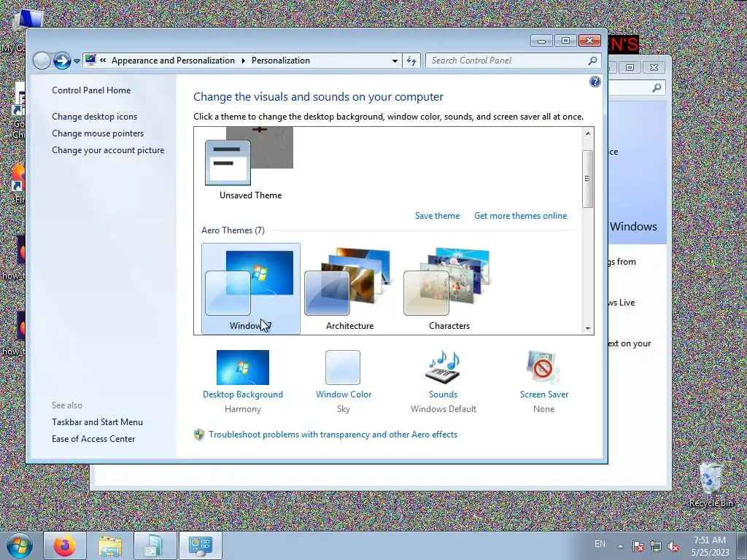
Task: Open the Help question mark icon
Action: (x=595, y=82)
